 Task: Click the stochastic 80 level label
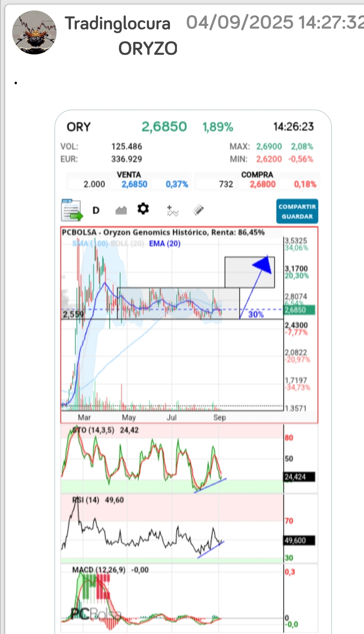click(289, 438)
